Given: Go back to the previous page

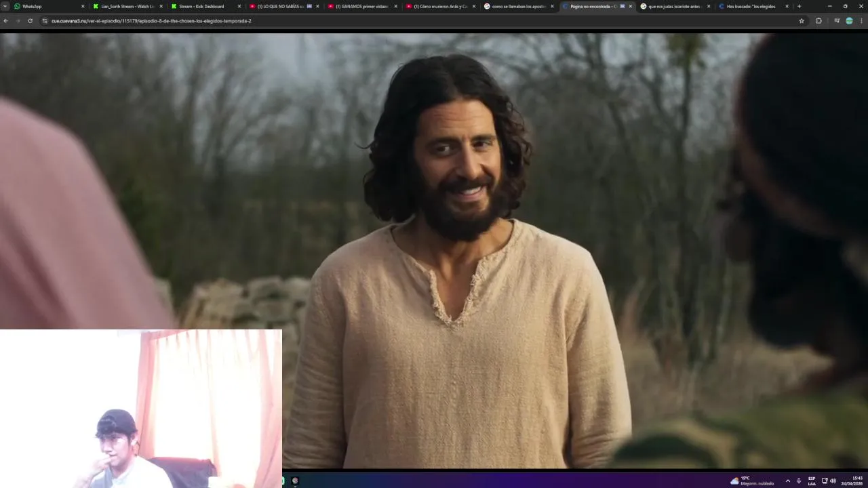Looking at the screenshot, I should point(5,20).
